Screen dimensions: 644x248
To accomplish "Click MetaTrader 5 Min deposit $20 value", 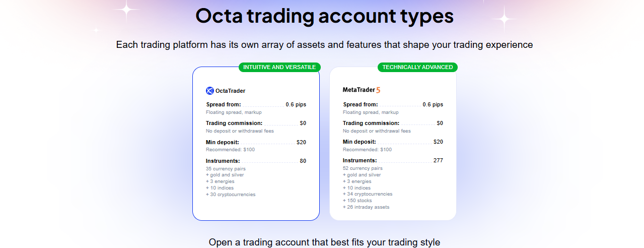I will [438, 142].
